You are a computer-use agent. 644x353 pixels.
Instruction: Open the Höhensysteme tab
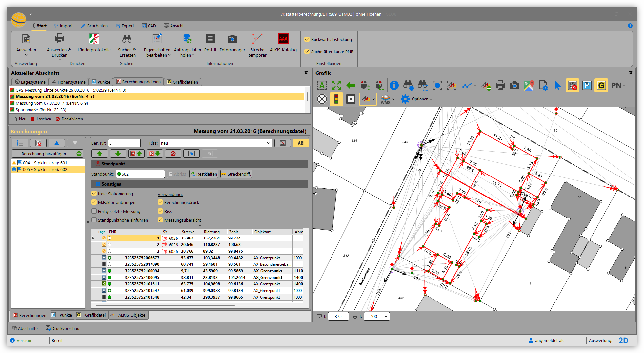[69, 82]
